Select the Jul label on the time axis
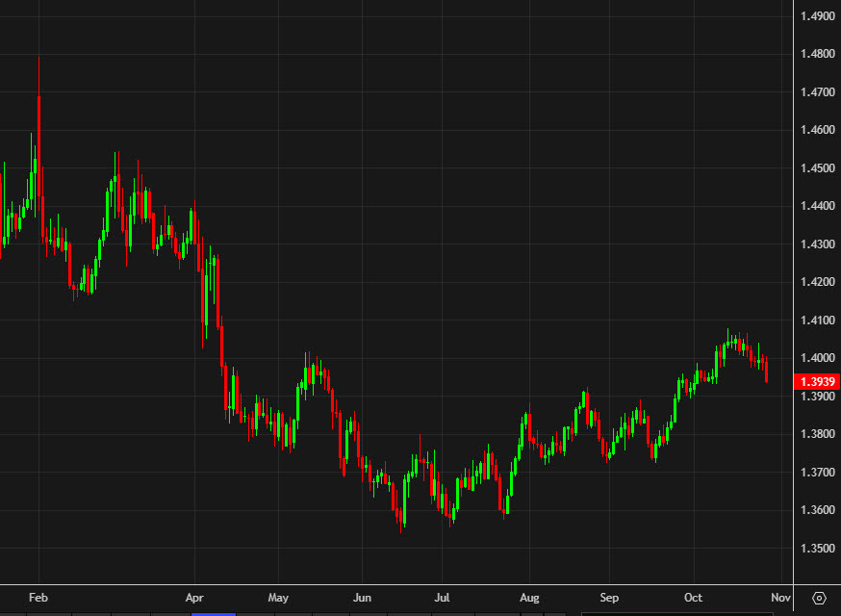 point(443,598)
